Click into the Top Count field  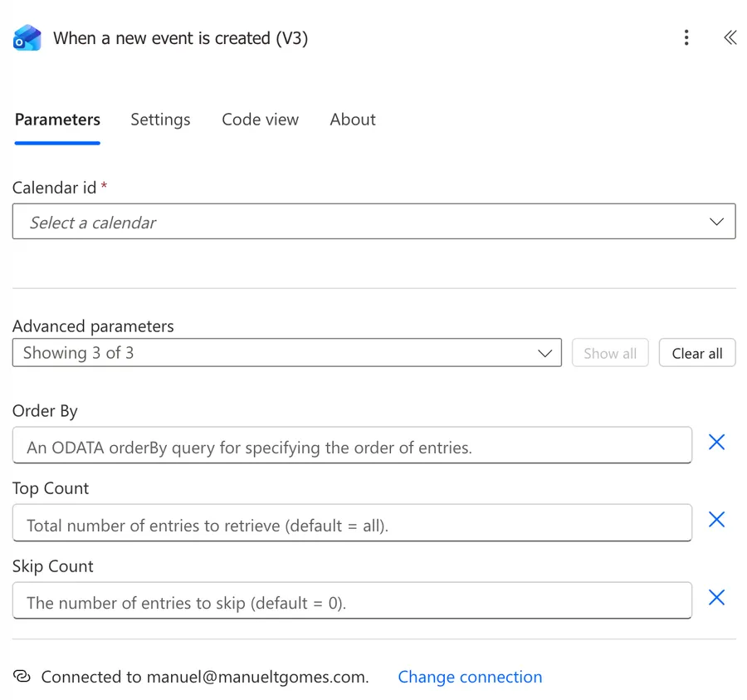point(352,524)
